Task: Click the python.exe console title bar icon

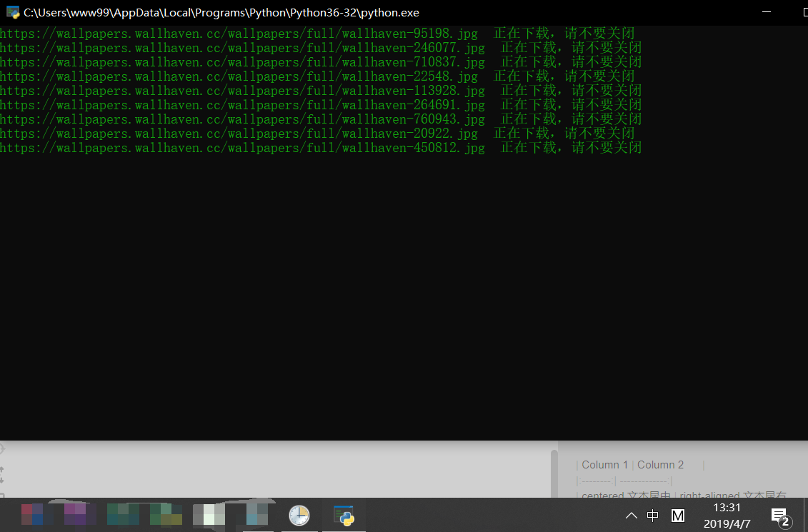Action: [x=12, y=12]
